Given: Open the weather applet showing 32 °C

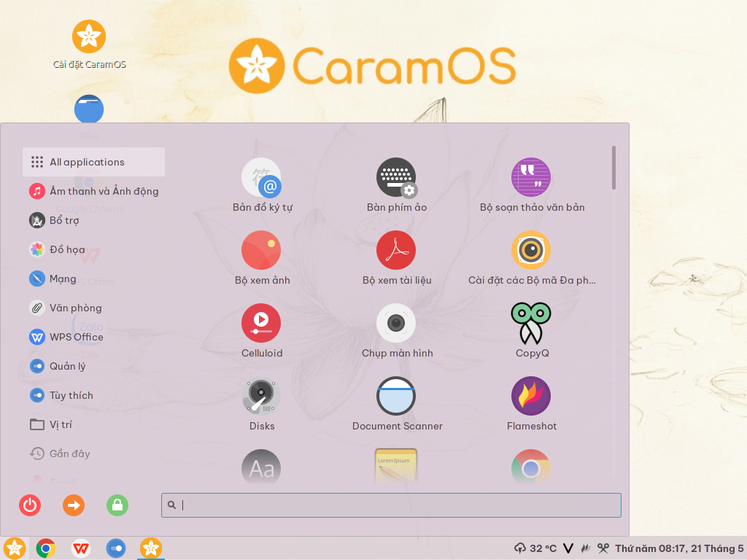Looking at the screenshot, I should point(535,548).
